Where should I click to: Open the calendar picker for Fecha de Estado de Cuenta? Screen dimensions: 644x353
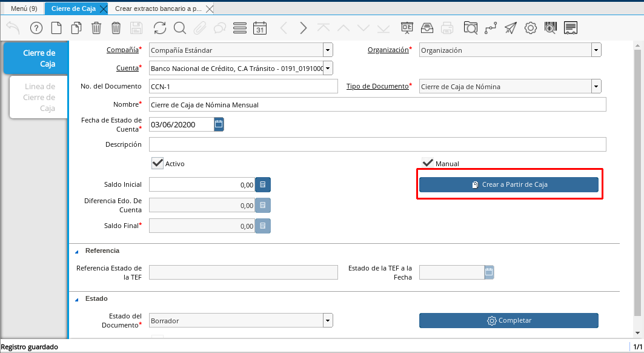(x=219, y=124)
